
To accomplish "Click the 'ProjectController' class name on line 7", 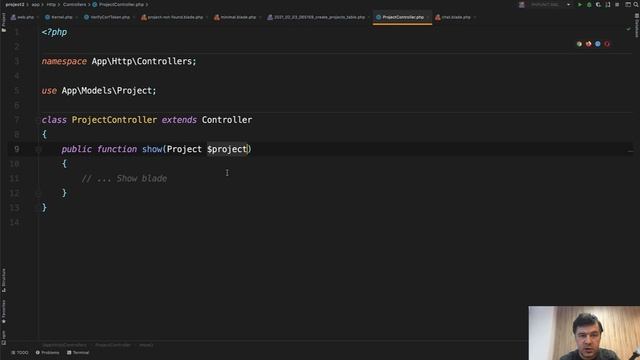I will (114, 120).
